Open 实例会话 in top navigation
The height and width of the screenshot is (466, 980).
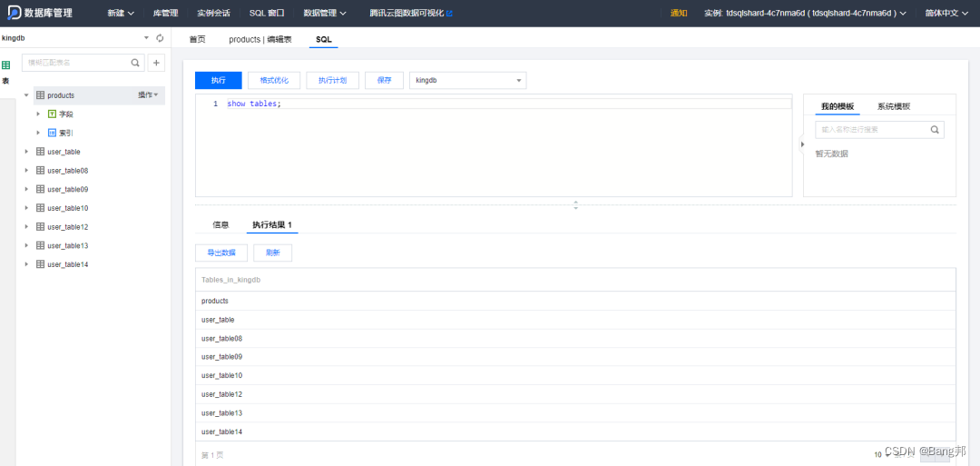(214, 13)
